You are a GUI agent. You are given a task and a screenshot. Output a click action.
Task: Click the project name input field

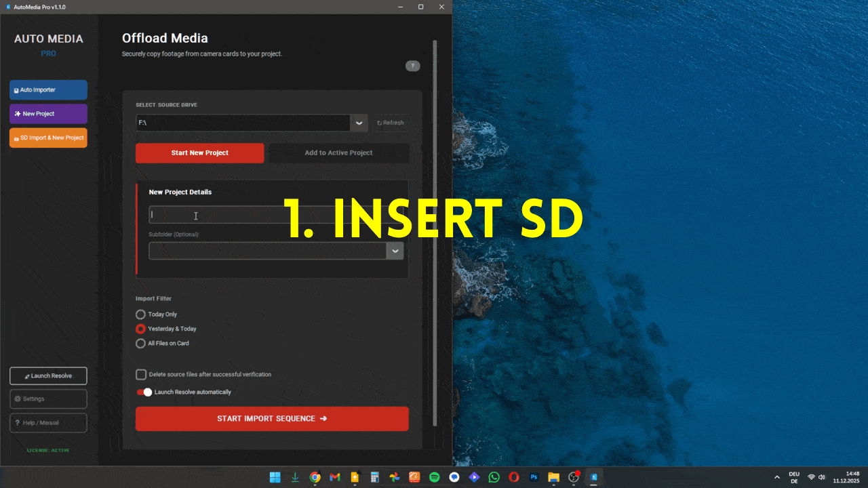276,215
